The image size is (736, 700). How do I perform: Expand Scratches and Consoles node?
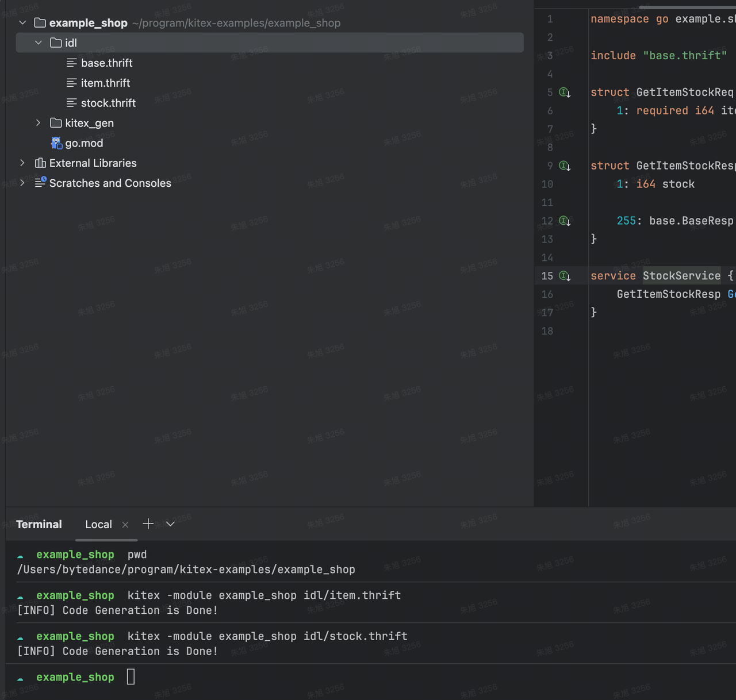22,183
